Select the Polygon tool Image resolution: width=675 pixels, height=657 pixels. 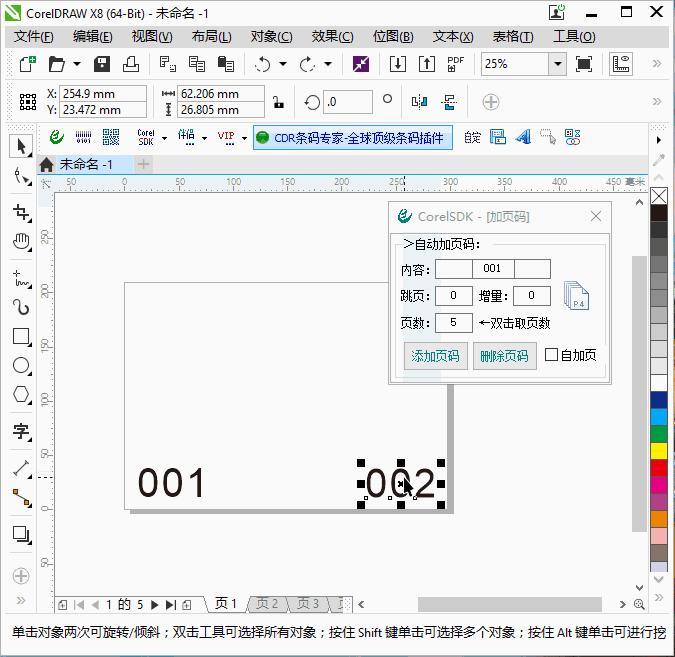pyautogui.click(x=22, y=394)
